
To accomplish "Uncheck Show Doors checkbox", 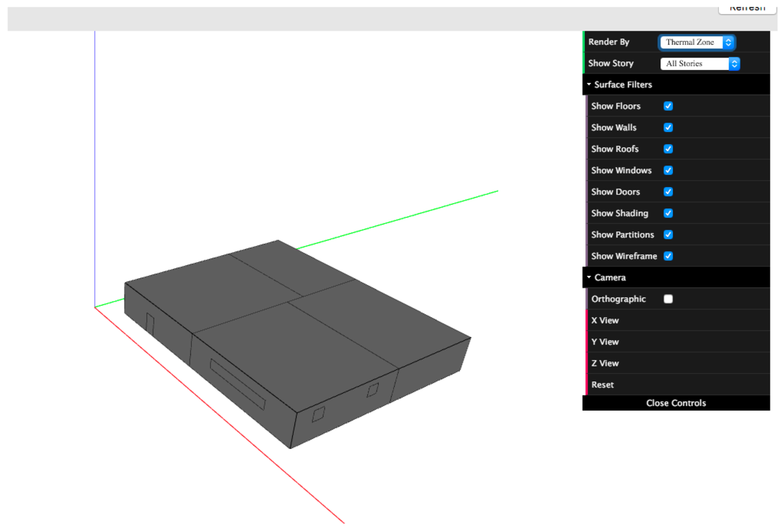I will coord(668,192).
